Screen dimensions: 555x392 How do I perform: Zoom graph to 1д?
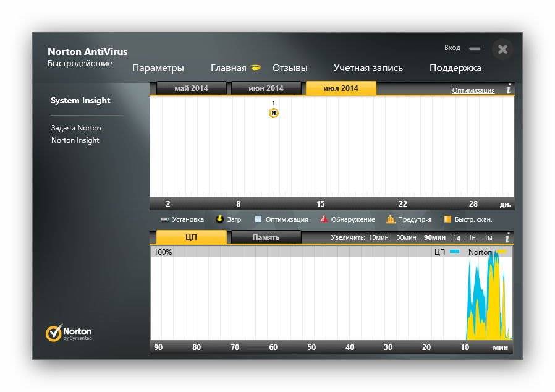457,237
